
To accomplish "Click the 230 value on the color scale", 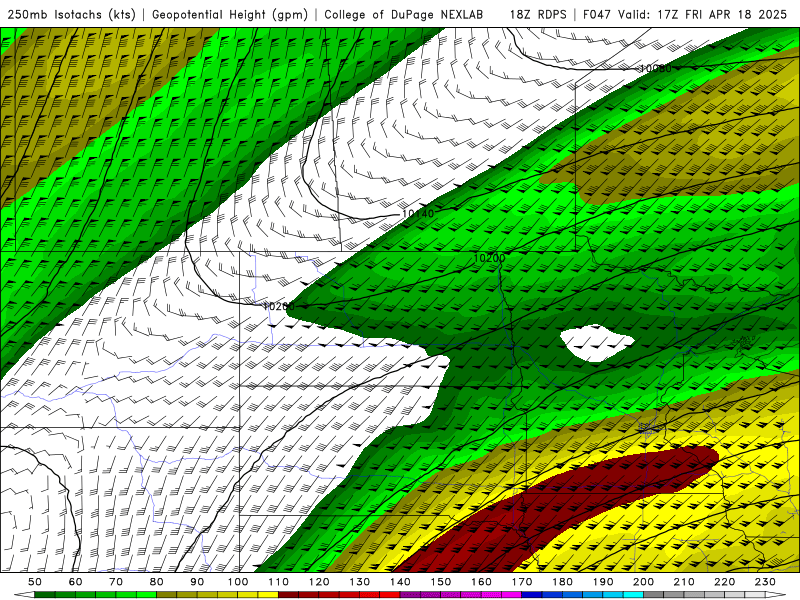I will 765,582.
